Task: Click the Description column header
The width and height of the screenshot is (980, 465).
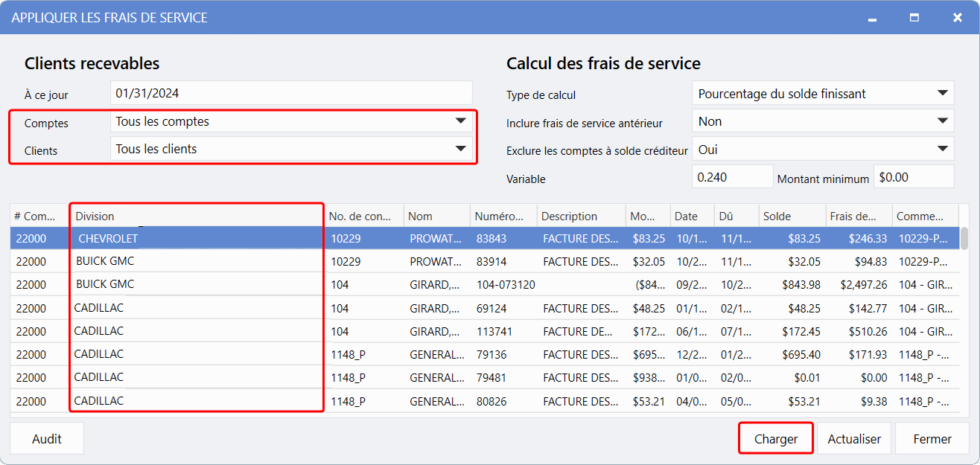Action: tap(580, 217)
